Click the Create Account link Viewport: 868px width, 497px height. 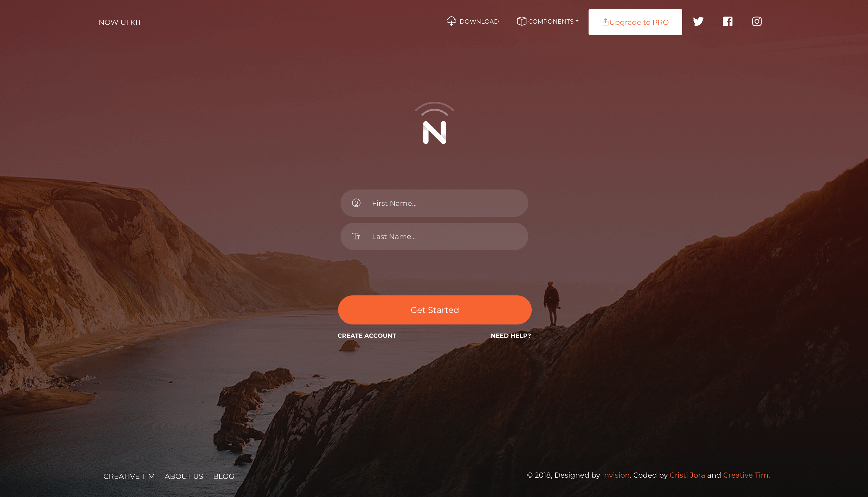pyautogui.click(x=367, y=335)
